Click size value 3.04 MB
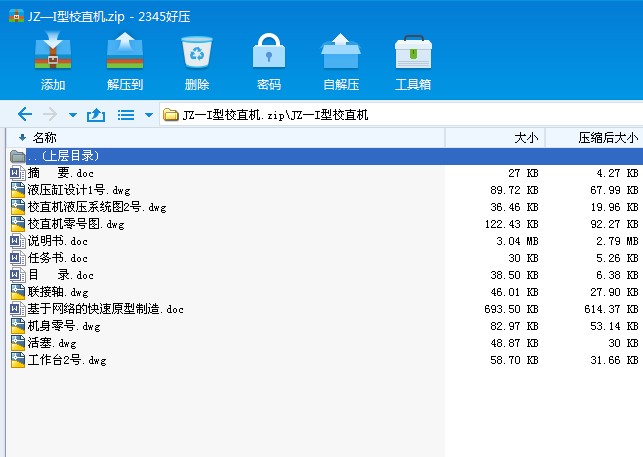This screenshot has width=643, height=457. (517, 241)
